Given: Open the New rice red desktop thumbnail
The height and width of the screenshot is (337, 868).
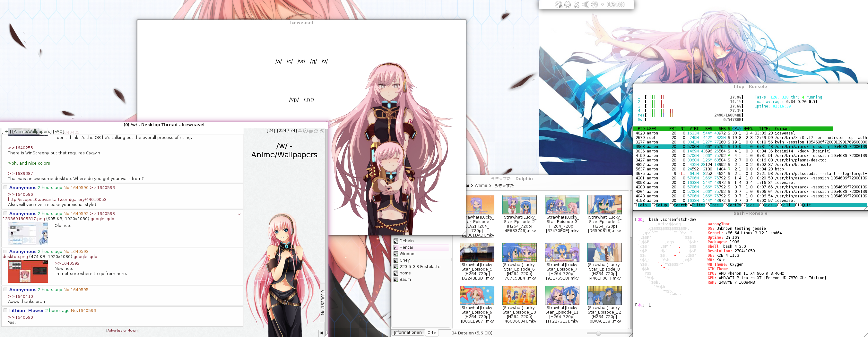Looking at the screenshot, I should point(28,272).
